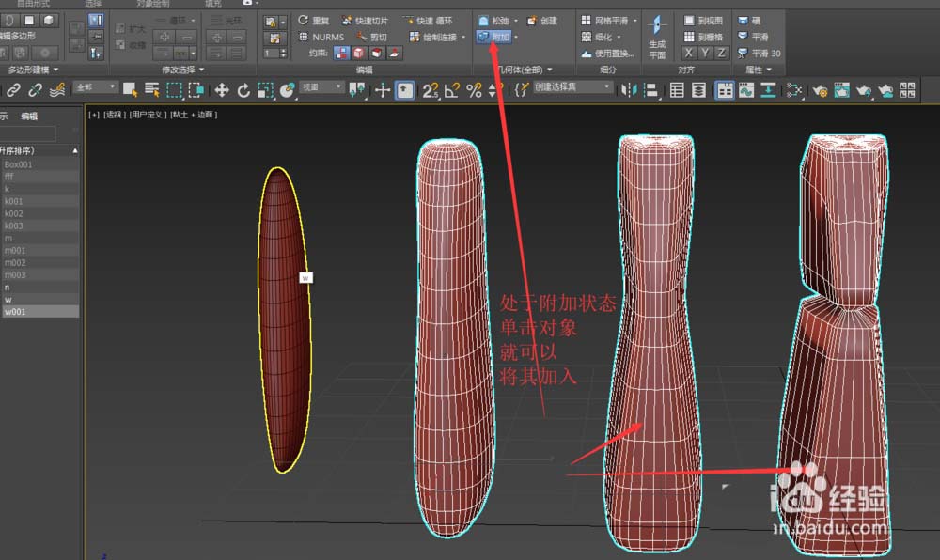Click the Mirror tool icon
The height and width of the screenshot is (560, 940).
tap(629, 90)
